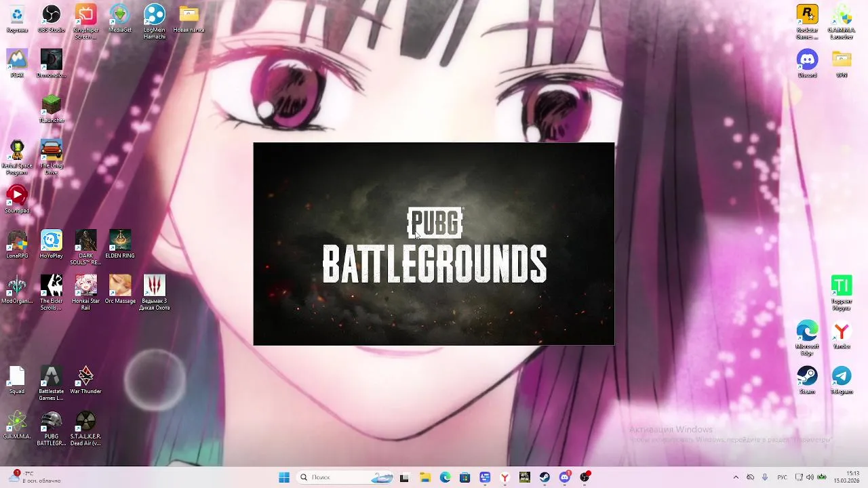This screenshot has height=488, width=868.
Task: Select the Squad file shortcut
Action: (17, 380)
